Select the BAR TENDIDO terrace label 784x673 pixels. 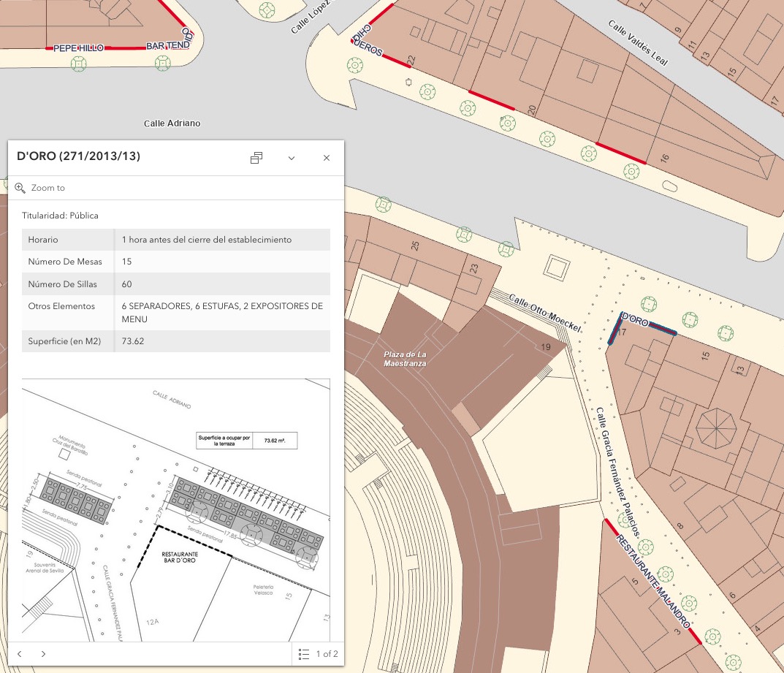coord(169,45)
